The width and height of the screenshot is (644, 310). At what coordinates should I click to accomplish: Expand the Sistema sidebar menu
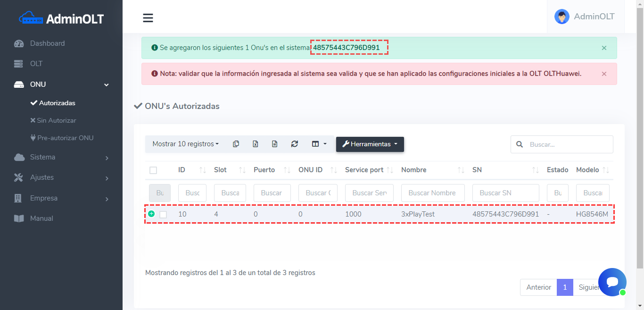pyautogui.click(x=61, y=157)
